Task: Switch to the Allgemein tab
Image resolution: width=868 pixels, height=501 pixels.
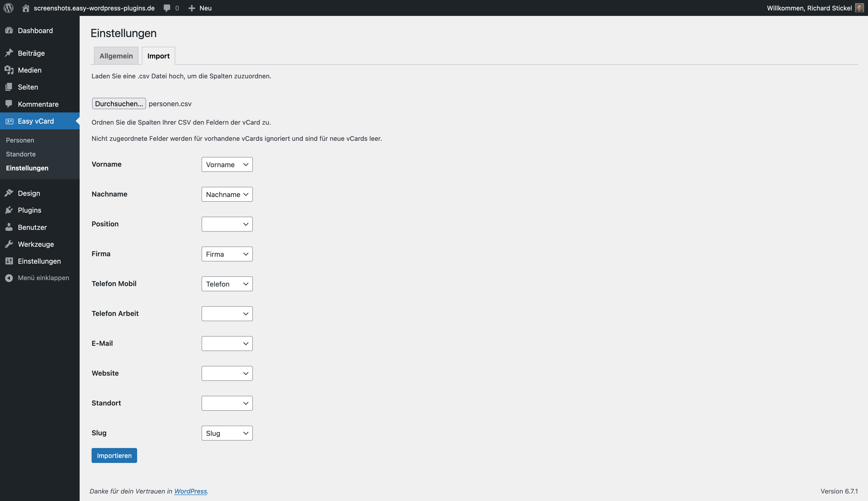Action: click(x=116, y=56)
